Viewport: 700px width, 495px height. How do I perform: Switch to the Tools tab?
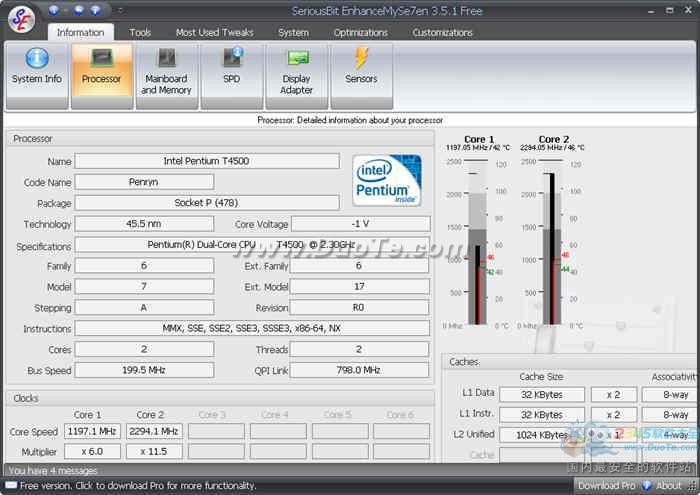point(140,32)
